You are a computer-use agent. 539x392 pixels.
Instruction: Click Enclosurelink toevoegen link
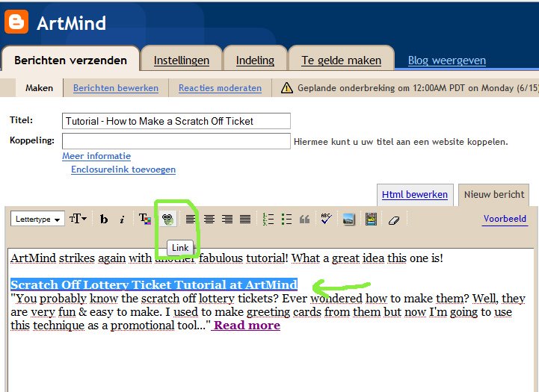[123, 169]
